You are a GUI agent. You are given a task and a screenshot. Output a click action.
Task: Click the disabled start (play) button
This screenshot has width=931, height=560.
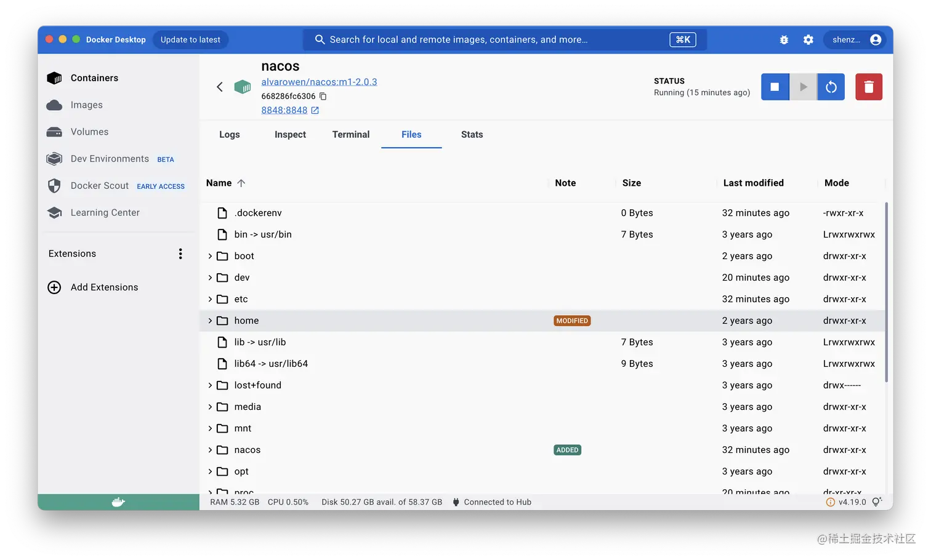pyautogui.click(x=804, y=87)
